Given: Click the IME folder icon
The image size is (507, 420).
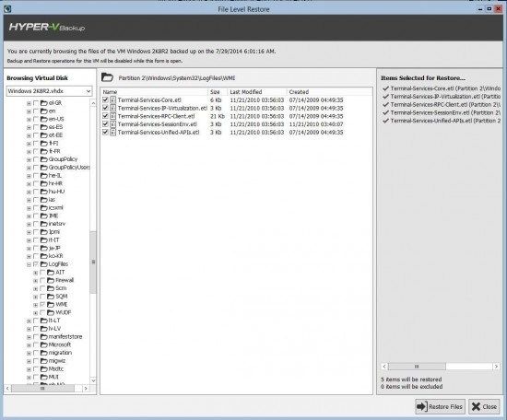Looking at the screenshot, I should pyautogui.click(x=44, y=216).
